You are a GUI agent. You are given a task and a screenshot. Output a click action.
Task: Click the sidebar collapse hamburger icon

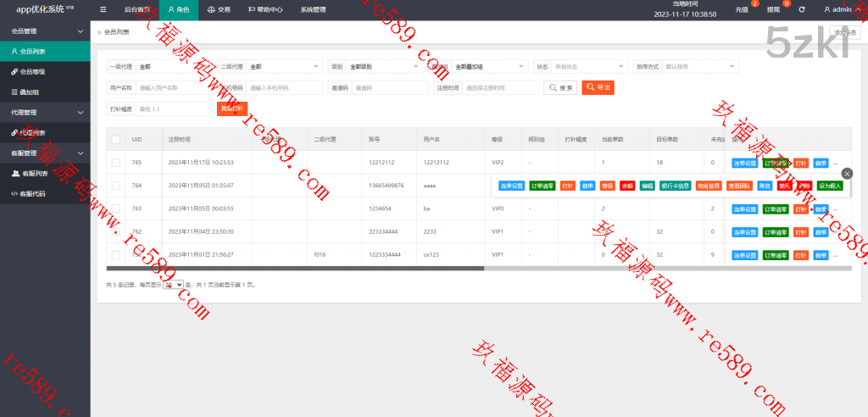click(103, 9)
